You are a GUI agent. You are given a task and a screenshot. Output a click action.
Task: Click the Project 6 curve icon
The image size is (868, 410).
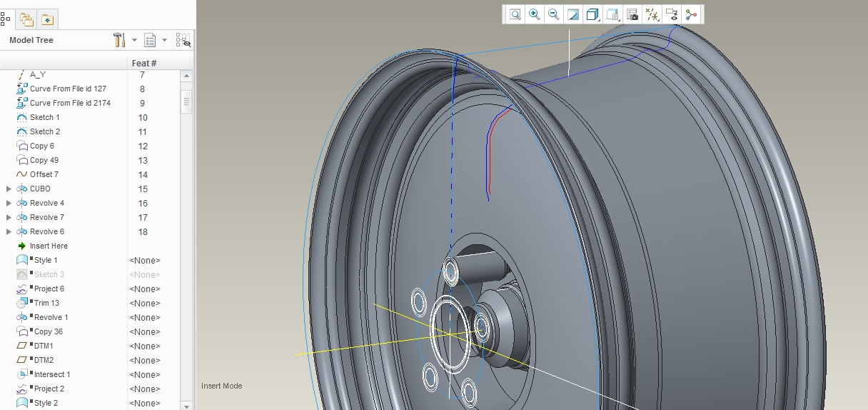[x=21, y=289]
